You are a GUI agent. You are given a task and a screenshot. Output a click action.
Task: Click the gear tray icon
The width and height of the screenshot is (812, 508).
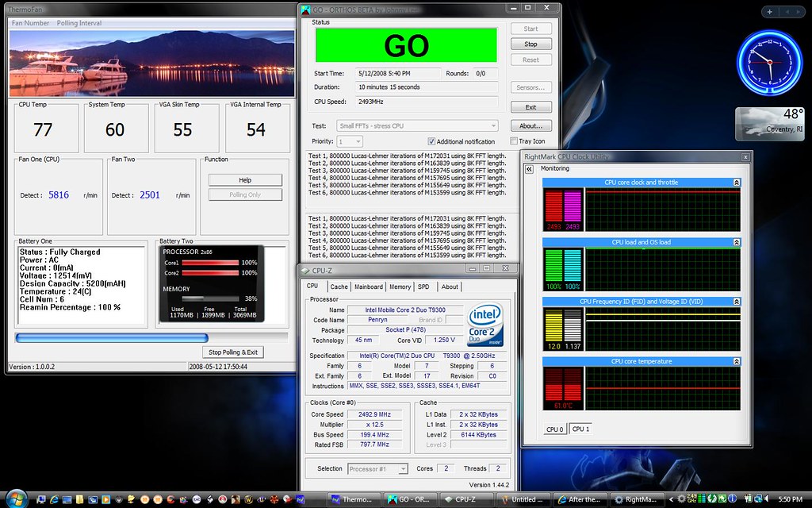(681, 498)
